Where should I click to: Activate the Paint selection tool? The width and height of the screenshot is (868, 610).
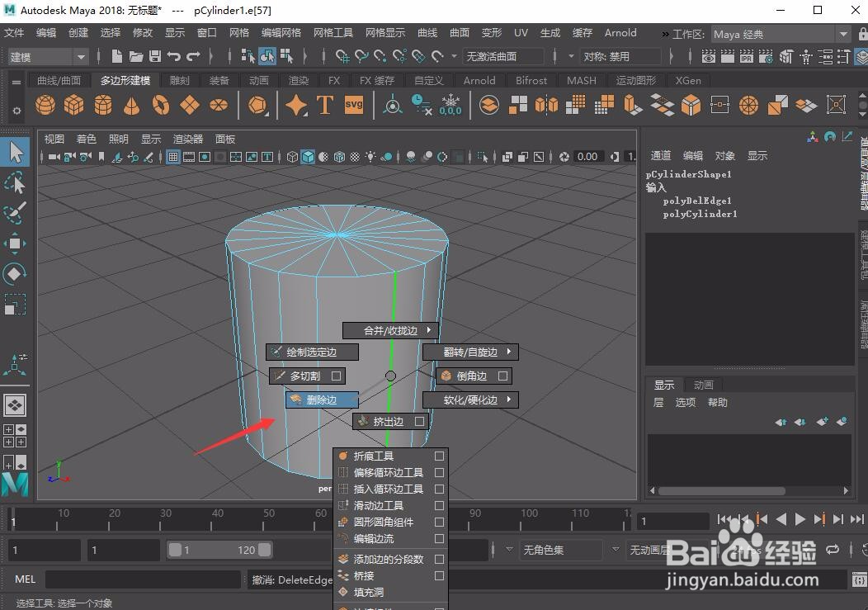pyautogui.click(x=16, y=213)
